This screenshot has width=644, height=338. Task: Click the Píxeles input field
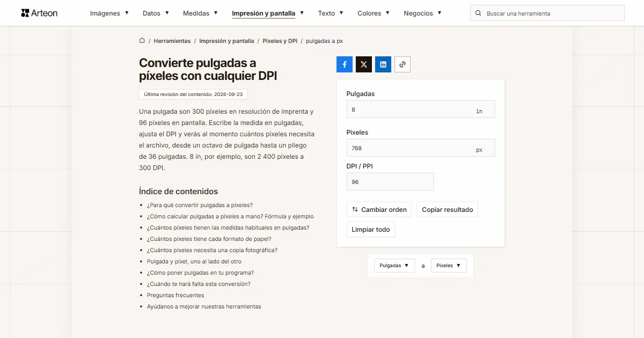click(421, 148)
